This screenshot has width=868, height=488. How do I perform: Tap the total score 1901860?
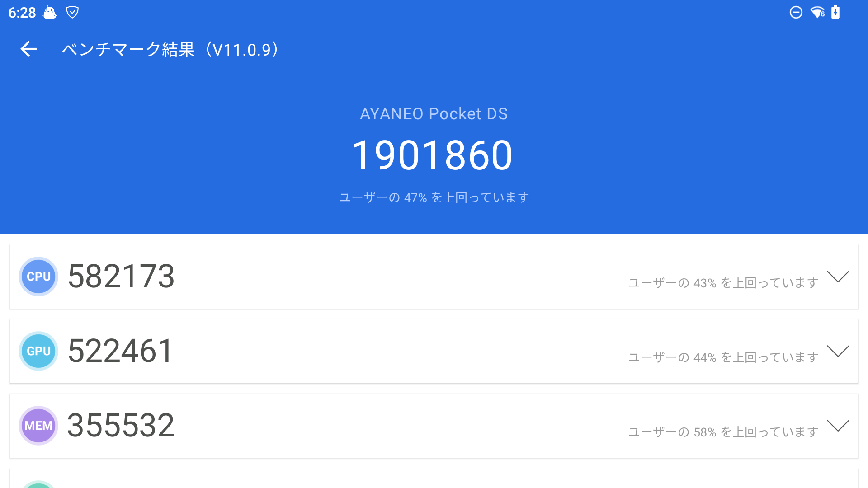coord(433,155)
